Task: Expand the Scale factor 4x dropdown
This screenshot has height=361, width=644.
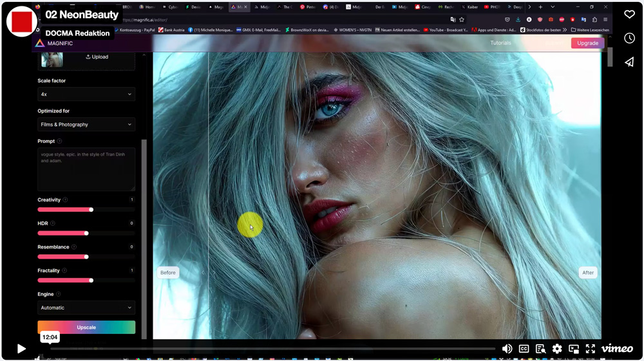Action: (x=86, y=94)
